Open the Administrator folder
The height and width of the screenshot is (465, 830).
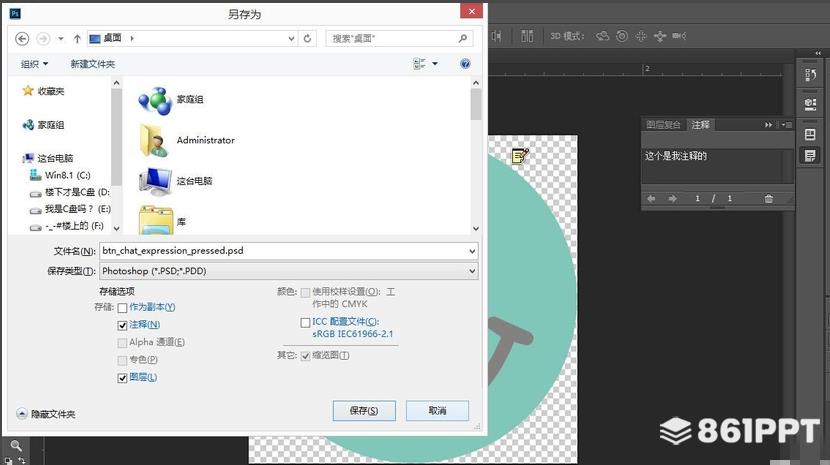tap(186, 140)
